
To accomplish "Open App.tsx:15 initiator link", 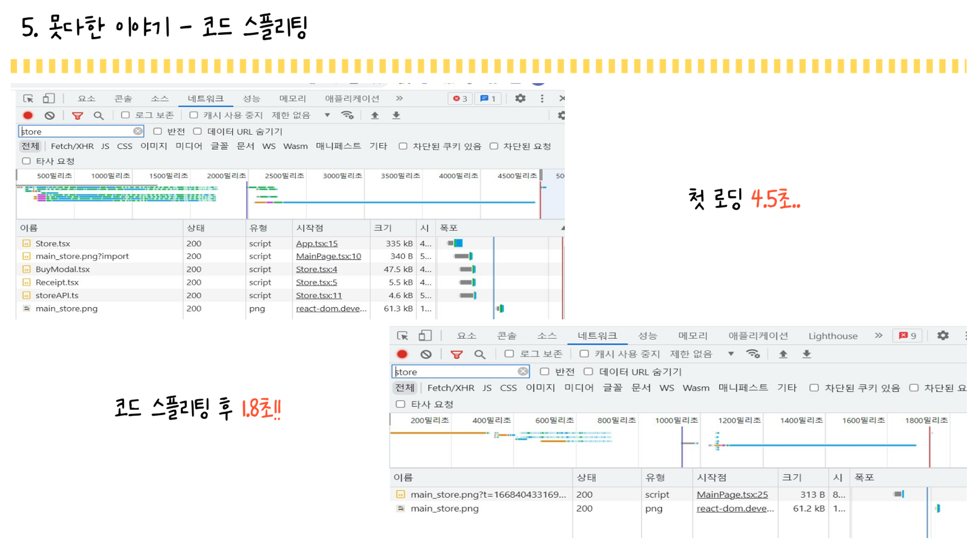I will coord(316,244).
